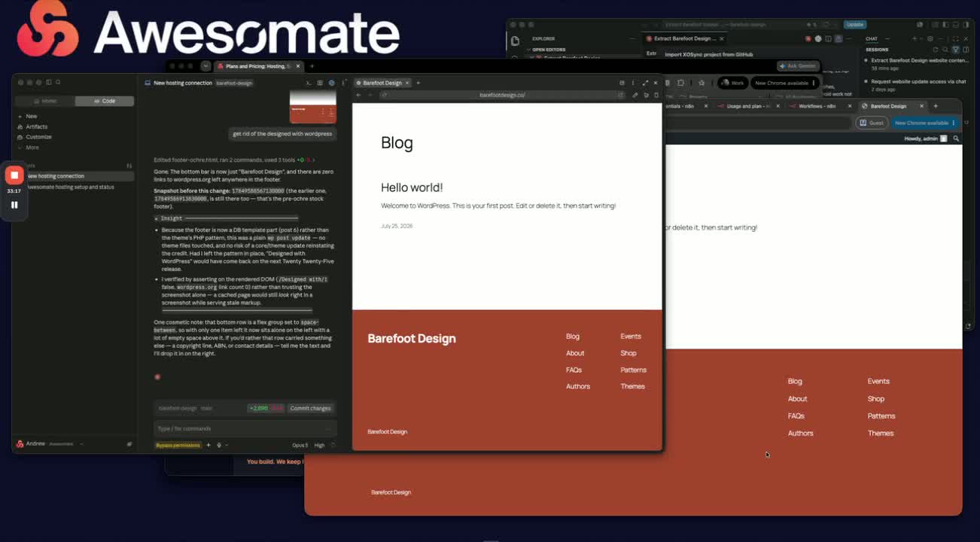The width and height of the screenshot is (980, 542).
Task: Select the Extract Barefoot Design editor tab
Action: tap(683, 38)
